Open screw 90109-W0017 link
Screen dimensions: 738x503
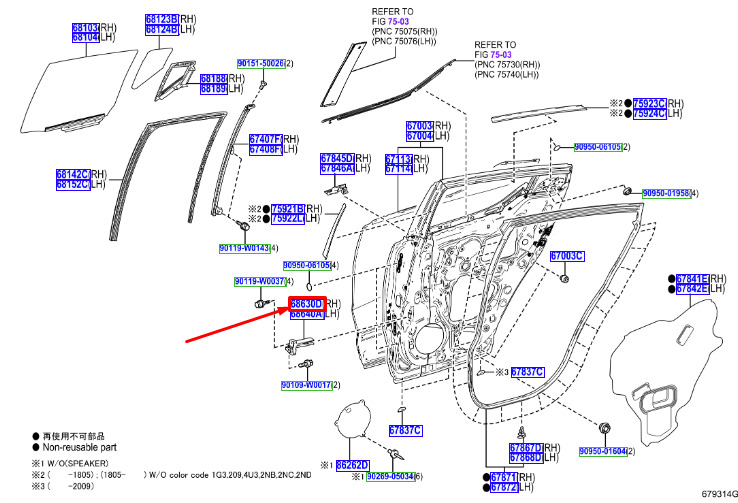[x=307, y=385]
